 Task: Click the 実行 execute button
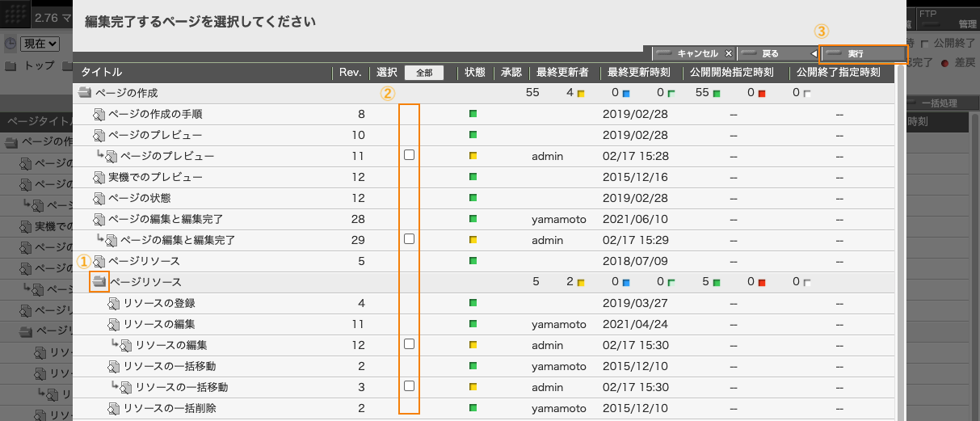coord(862,53)
